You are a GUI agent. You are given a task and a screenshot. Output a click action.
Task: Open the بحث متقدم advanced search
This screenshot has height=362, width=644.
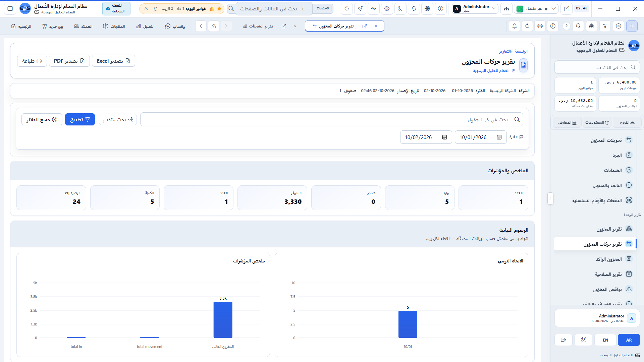[118, 119]
